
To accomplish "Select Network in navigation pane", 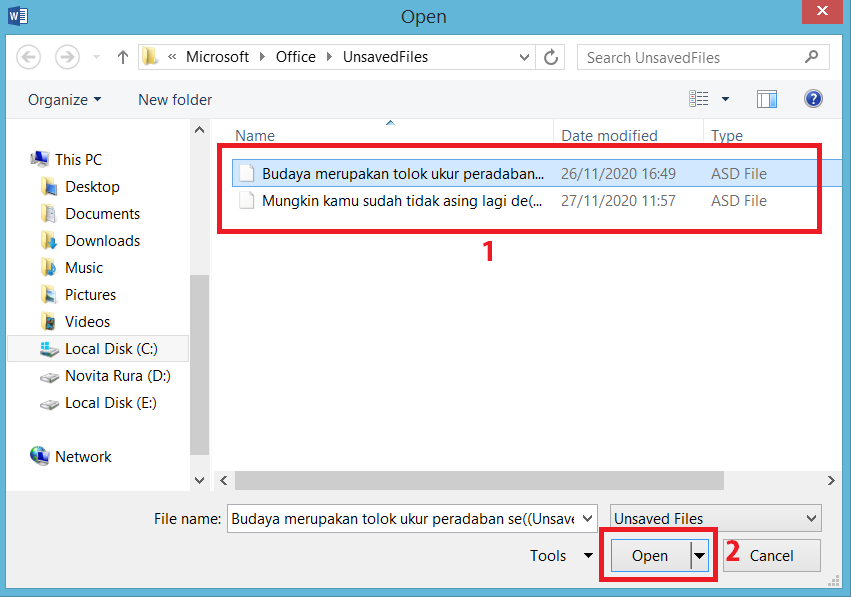I will click(71, 456).
